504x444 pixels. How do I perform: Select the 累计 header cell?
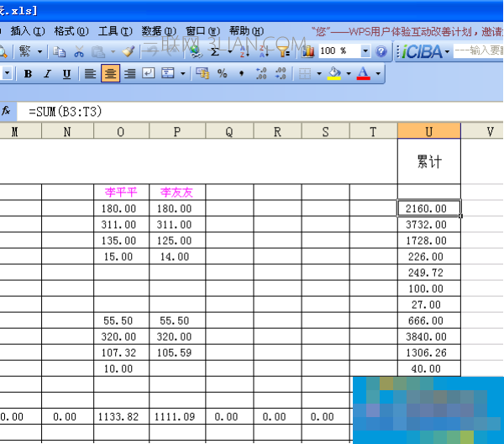point(429,161)
